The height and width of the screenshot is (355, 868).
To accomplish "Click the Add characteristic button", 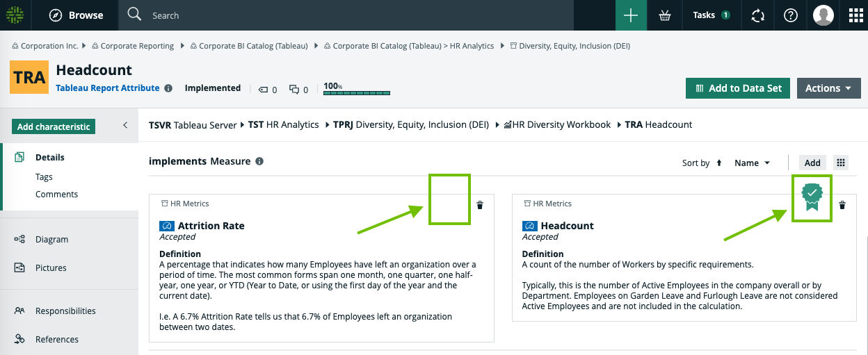I will coord(54,126).
